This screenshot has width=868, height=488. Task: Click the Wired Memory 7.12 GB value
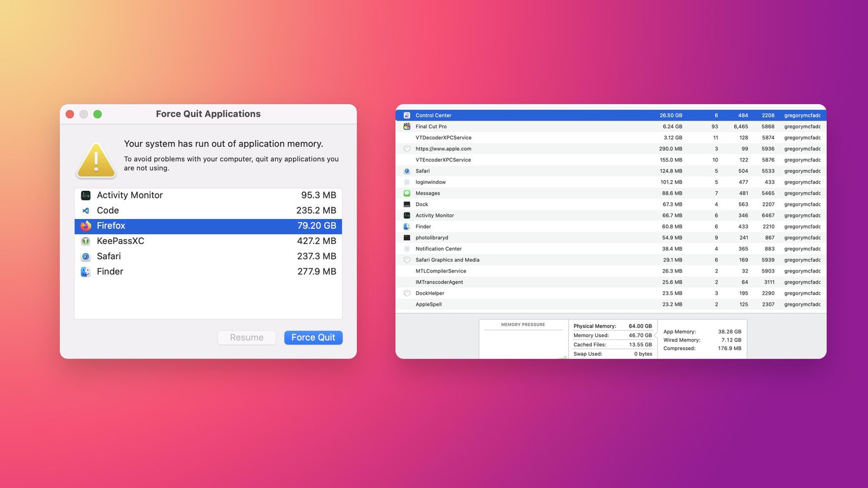[x=731, y=340]
